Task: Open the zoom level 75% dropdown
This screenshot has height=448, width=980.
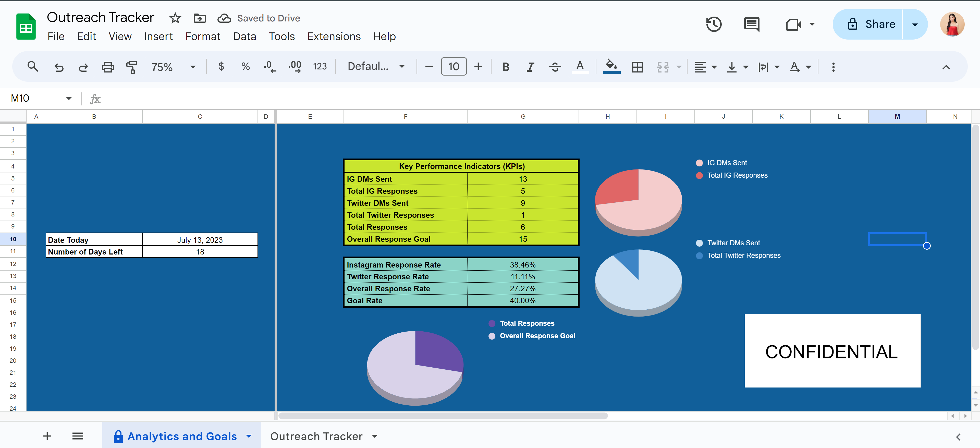Action: point(173,67)
